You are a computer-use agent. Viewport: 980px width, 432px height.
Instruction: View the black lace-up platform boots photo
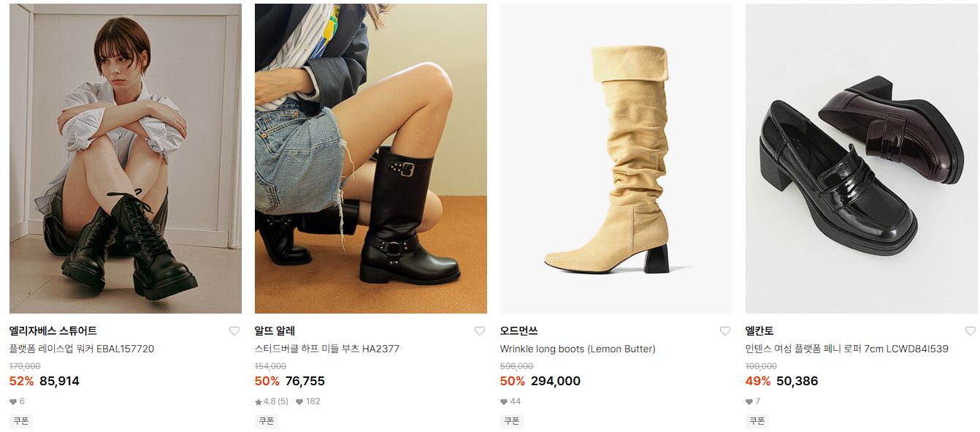(x=126, y=159)
